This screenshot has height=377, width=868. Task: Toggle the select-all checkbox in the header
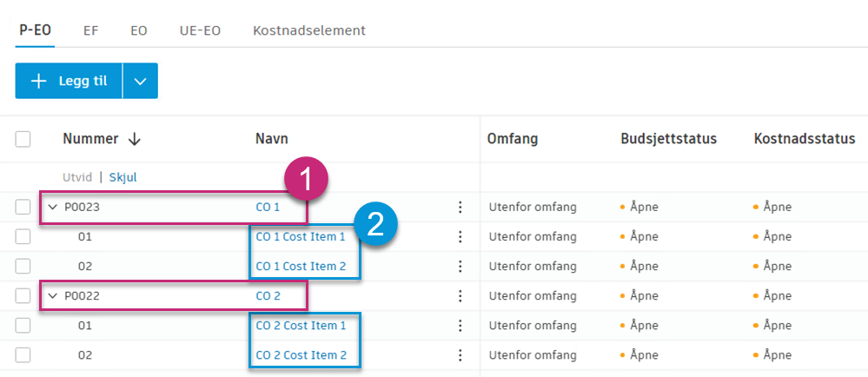[23, 139]
